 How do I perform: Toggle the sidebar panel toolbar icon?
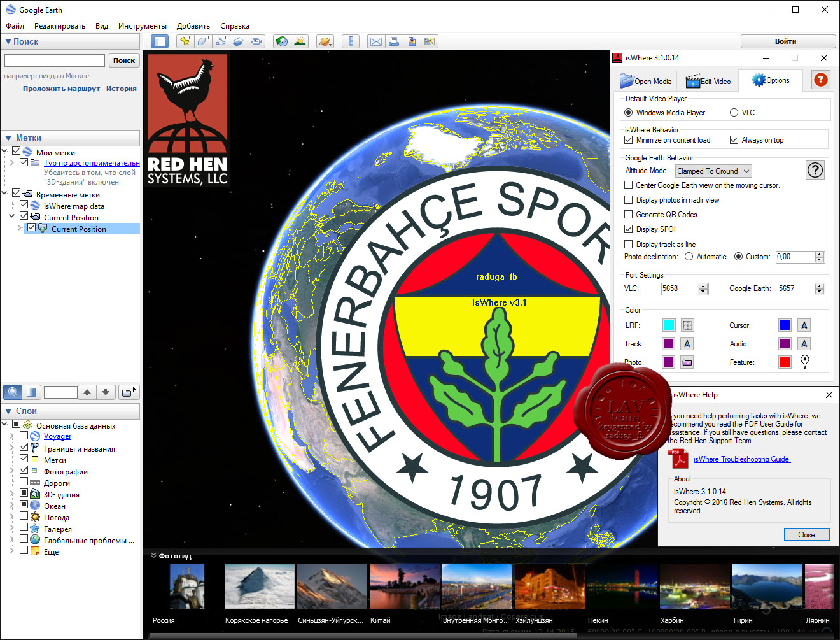tap(159, 41)
